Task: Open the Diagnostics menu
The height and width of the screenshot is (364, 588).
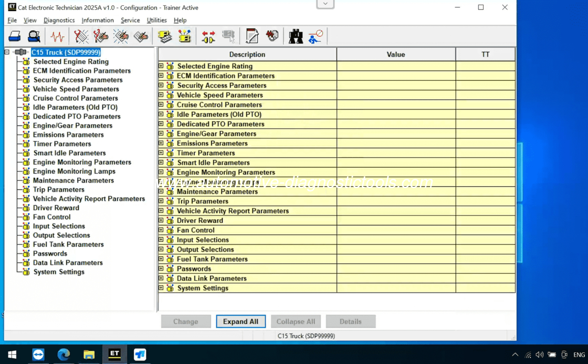Action: pos(59,20)
